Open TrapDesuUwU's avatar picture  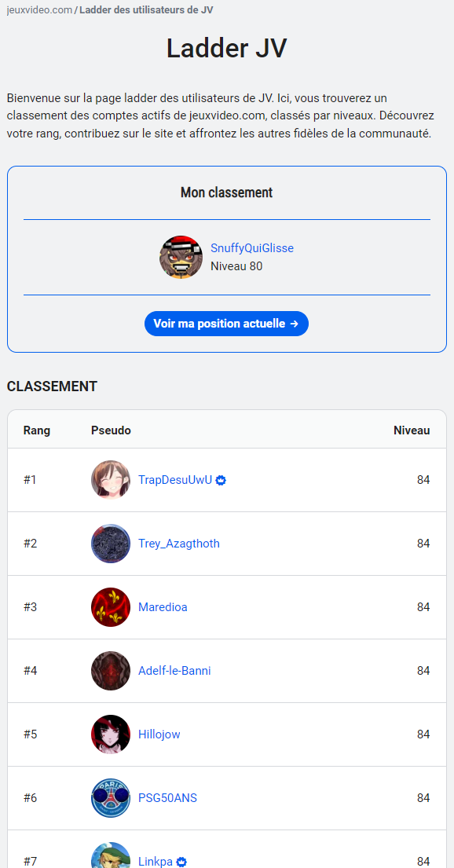(x=111, y=479)
